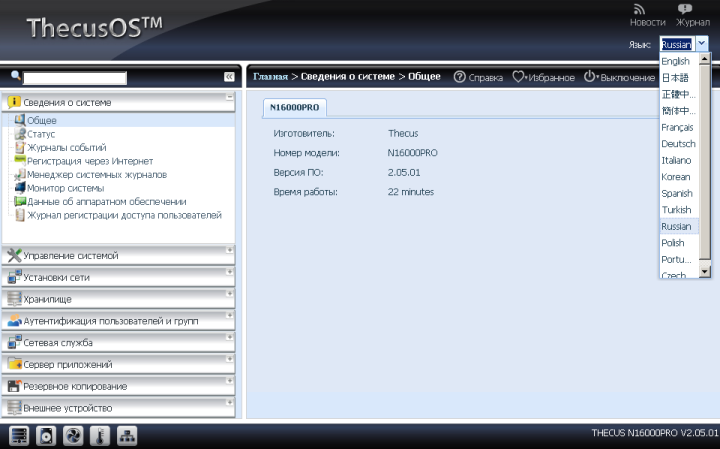This screenshot has height=449, width=720.
Task: Select Deutsch in language list
Action: (x=679, y=144)
